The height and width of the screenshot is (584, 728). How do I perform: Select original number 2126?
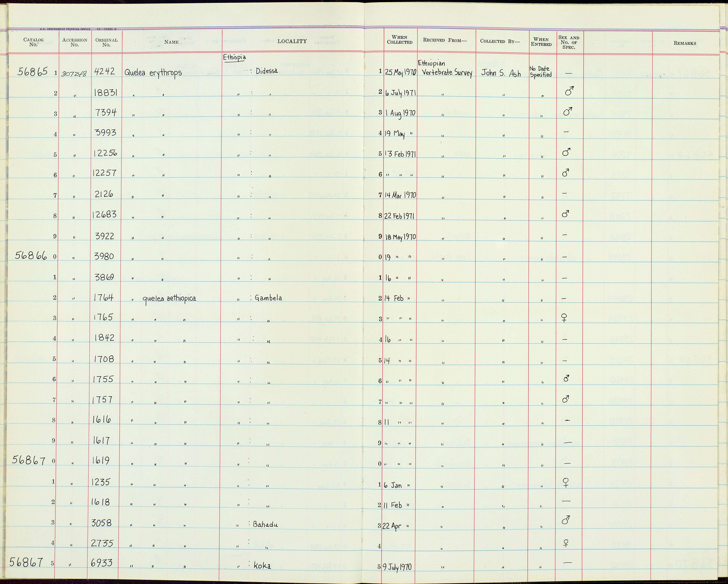coord(104,194)
